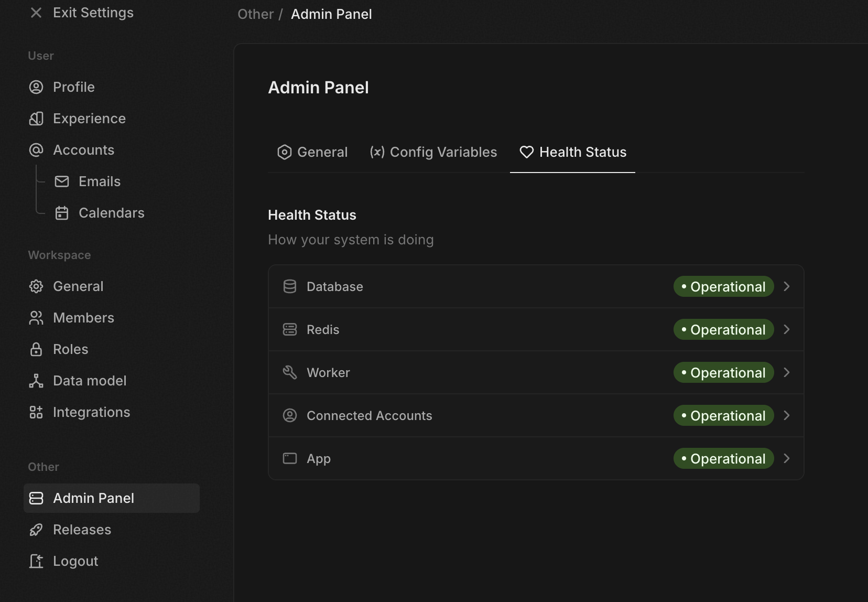Screen dimensions: 868x602
Task: Click the Roles lock icon
Action: [36, 349]
